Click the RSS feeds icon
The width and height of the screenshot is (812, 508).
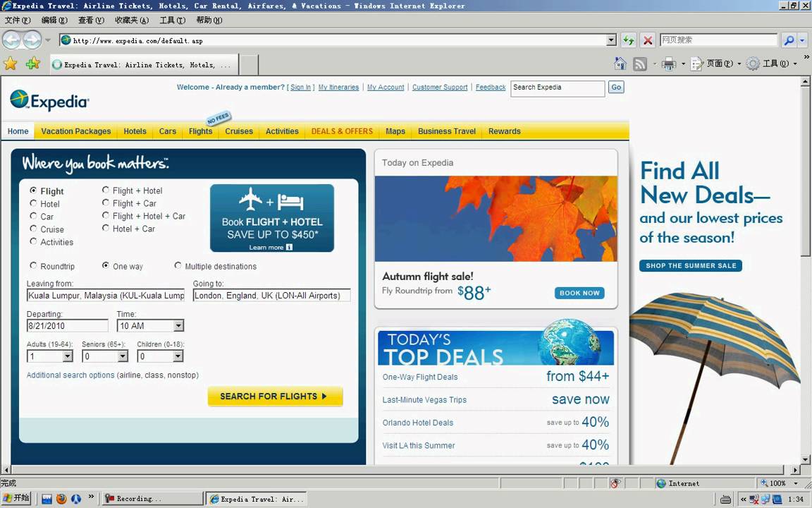[x=640, y=64]
